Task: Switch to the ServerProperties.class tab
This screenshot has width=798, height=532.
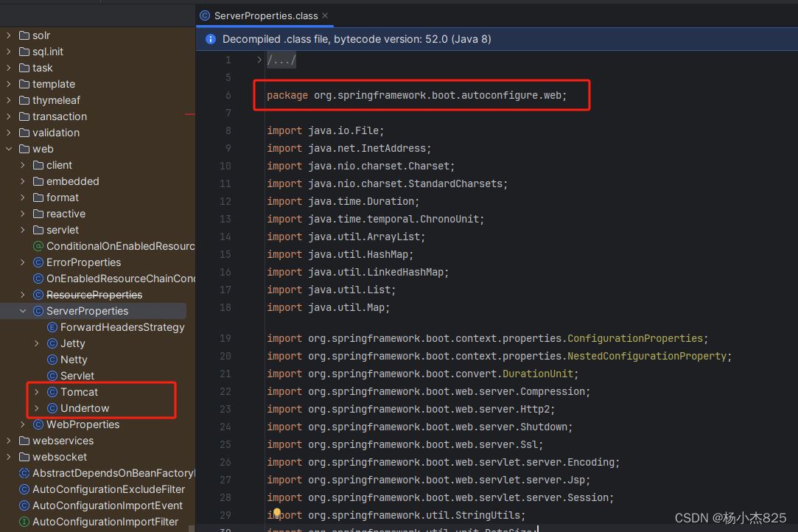Action: (x=266, y=15)
